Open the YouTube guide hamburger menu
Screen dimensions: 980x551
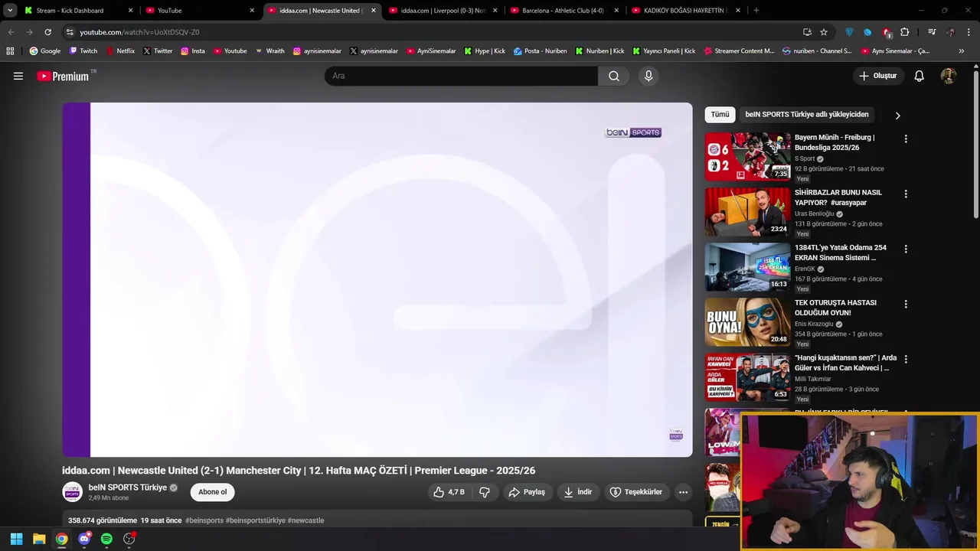coord(18,76)
